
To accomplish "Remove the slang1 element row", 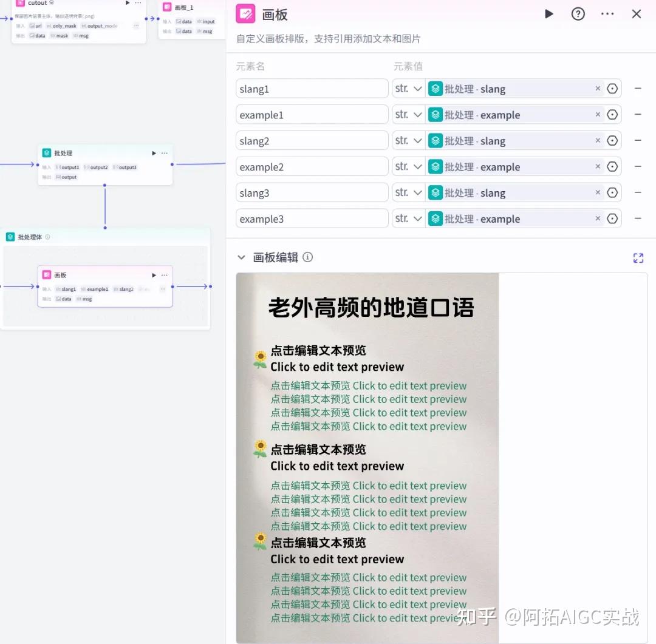I will click(x=638, y=89).
